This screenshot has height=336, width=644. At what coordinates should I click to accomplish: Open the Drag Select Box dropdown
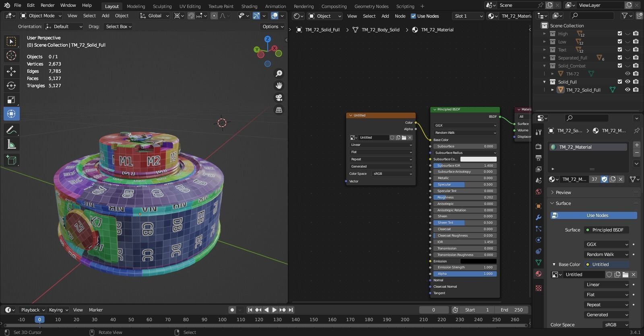[x=118, y=27]
